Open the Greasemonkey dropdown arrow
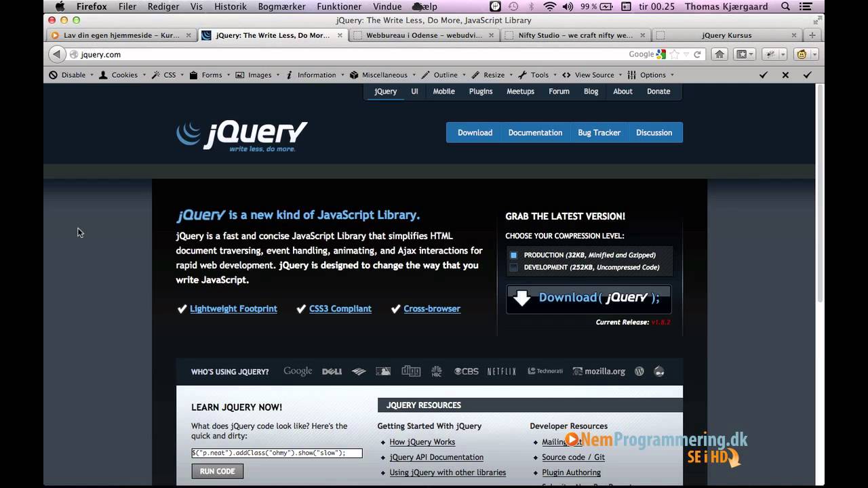The image size is (868, 488). tap(814, 54)
